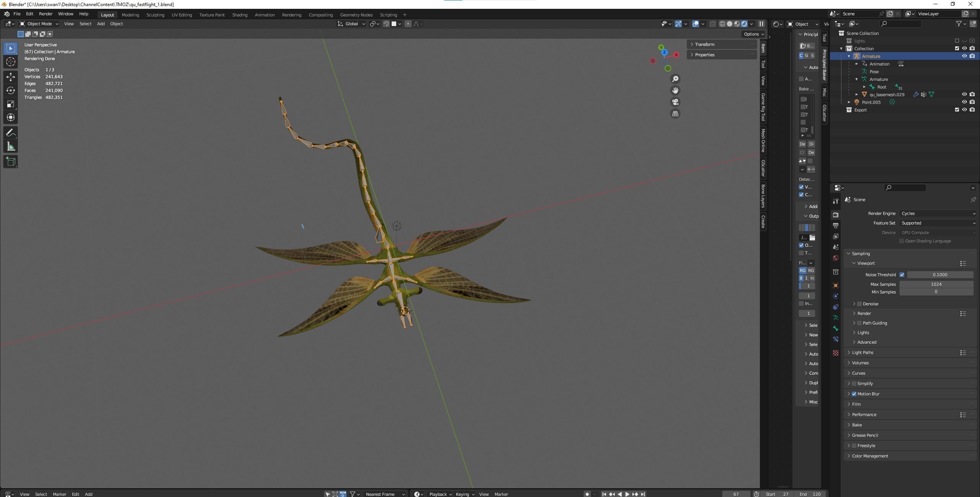This screenshot has width=980, height=497.
Task: Enable the Denoise checkbox
Action: 859,304
